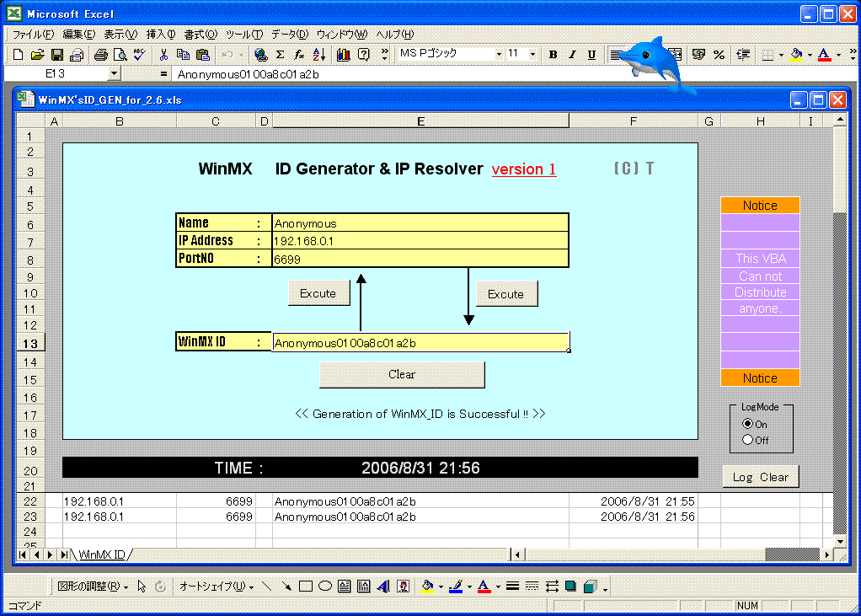Viewport: 861px width, 616px height.
Task: Open the font name dropdown
Action: point(499,54)
